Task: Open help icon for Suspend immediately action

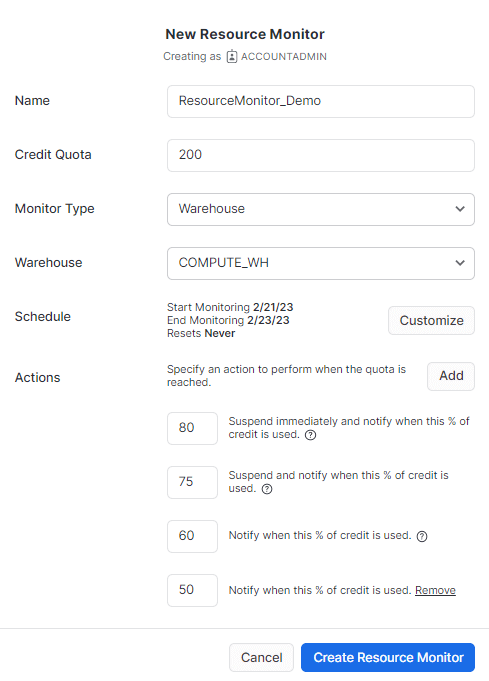Action: tap(311, 435)
